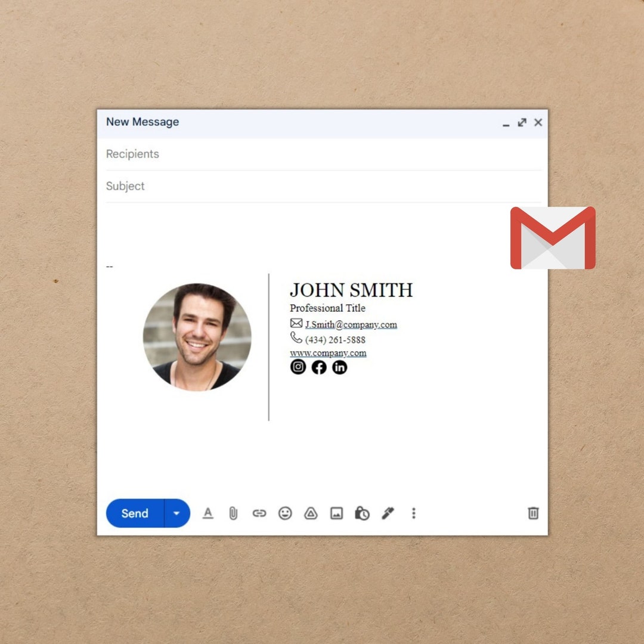Screen dimensions: 644x644
Task: Attach a file with the paperclip
Action: click(234, 513)
